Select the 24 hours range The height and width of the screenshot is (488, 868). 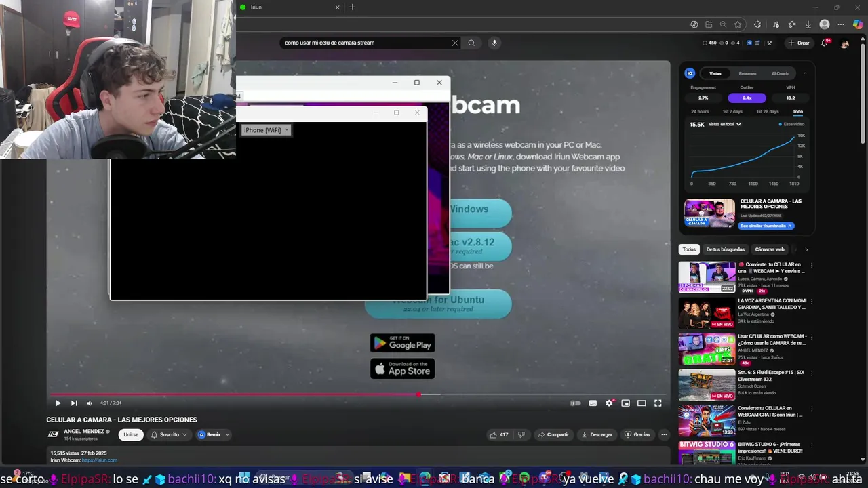point(700,111)
